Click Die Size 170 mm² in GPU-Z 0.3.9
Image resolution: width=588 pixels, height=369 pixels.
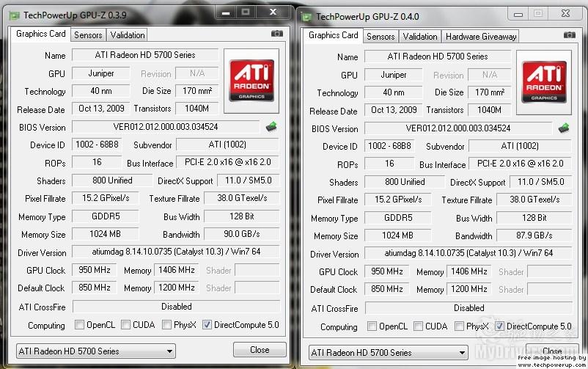(x=197, y=90)
